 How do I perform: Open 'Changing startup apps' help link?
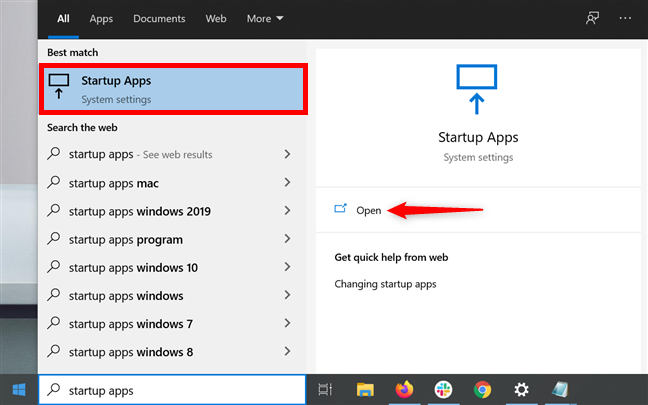pos(385,284)
